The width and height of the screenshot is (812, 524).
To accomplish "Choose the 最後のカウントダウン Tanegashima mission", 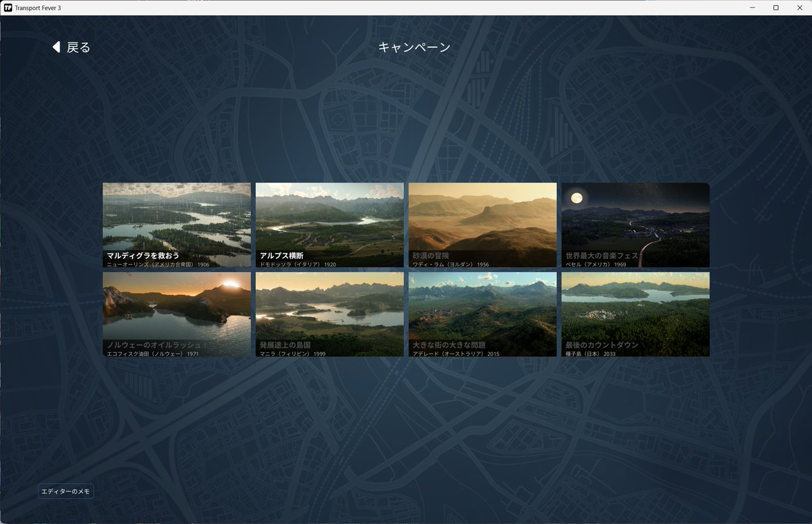I will pos(635,314).
